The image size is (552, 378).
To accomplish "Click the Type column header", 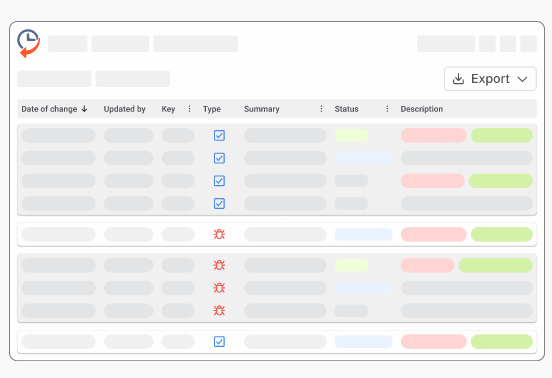I will (212, 109).
